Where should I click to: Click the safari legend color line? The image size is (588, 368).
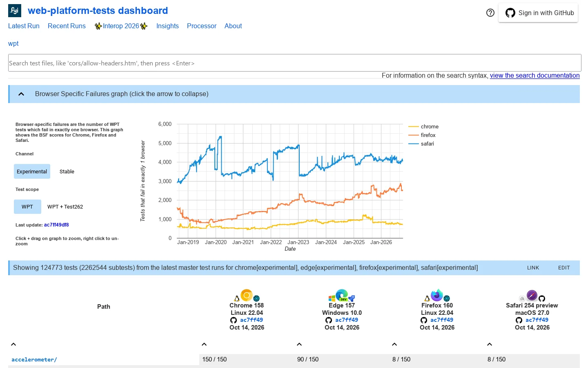coord(414,144)
